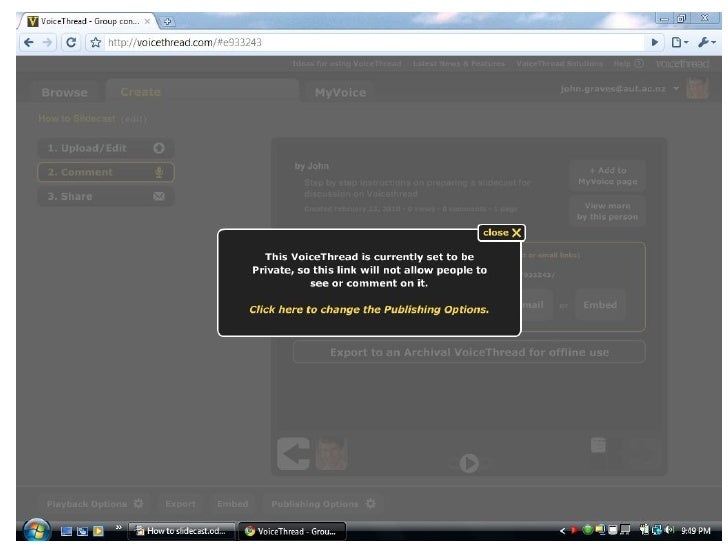
Task: Open the How to Slidecast title link
Action: pos(77,118)
